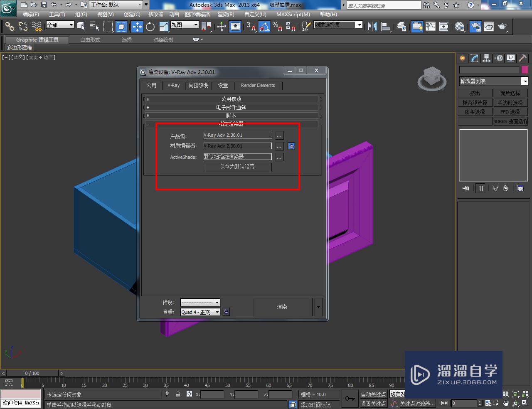This screenshot has height=409, width=532.
Task: Choose renderer button for 产品级
Action: (279, 136)
